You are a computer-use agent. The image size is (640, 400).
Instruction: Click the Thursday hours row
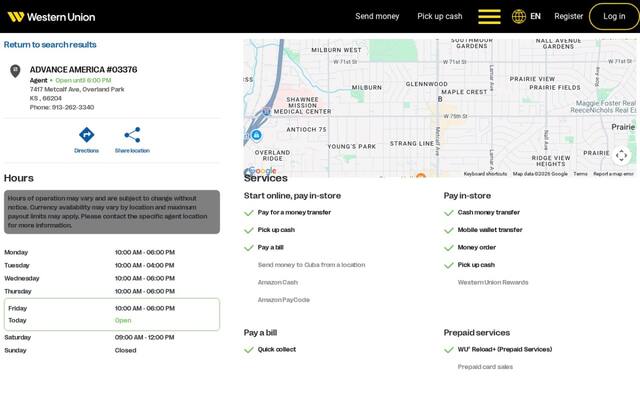pos(112,291)
